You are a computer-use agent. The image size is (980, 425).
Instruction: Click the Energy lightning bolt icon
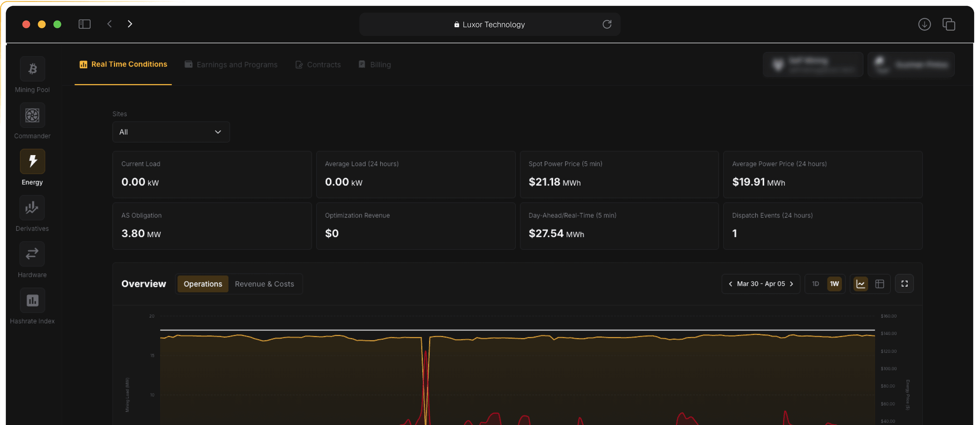32,161
